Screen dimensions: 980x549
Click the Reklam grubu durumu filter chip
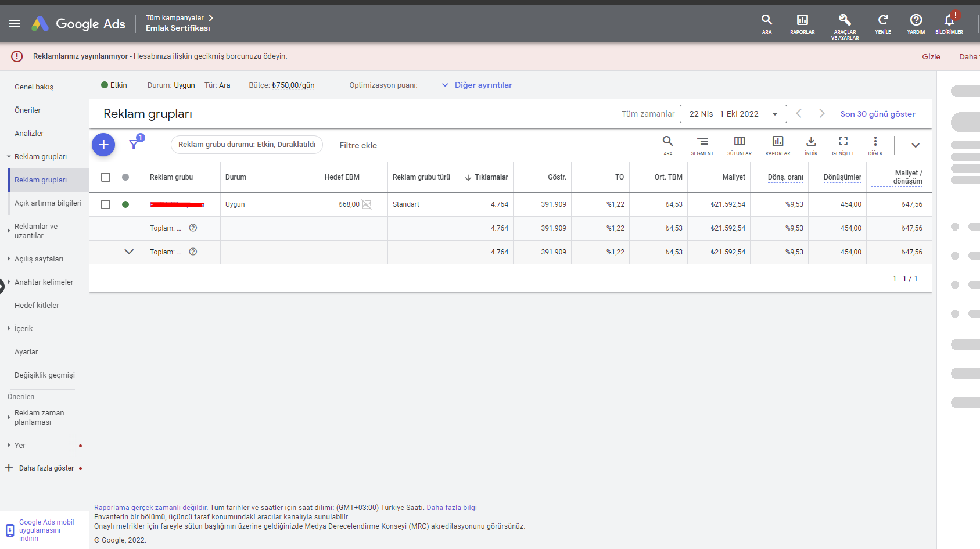247,145
